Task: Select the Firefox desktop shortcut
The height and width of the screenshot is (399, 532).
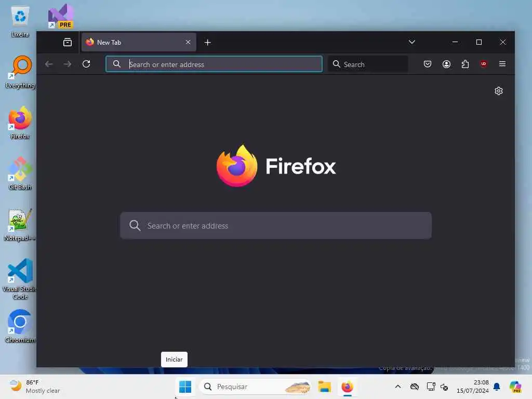Action: coord(20,123)
